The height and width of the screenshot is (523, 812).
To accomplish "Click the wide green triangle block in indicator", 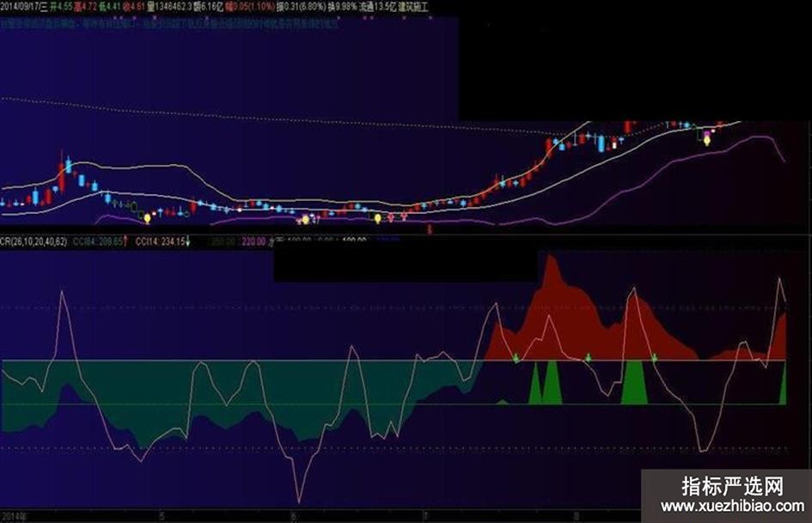I will point(634,382).
